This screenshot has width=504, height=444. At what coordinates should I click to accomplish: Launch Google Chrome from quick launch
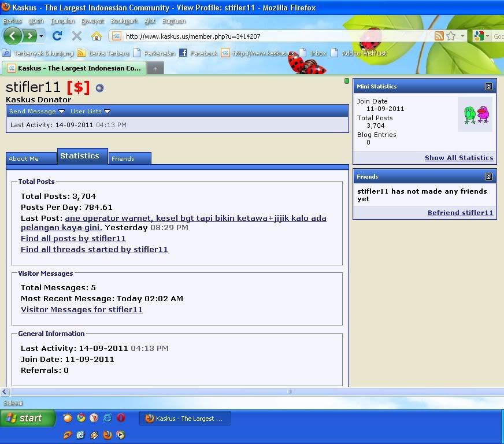[81, 417]
